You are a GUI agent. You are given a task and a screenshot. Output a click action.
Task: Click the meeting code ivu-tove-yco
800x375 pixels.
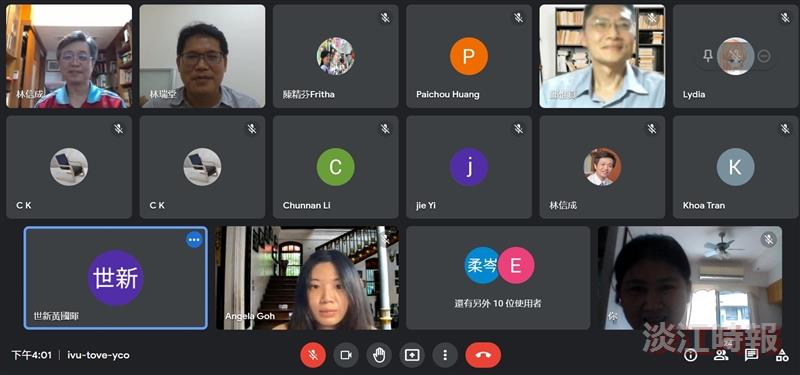coord(98,355)
